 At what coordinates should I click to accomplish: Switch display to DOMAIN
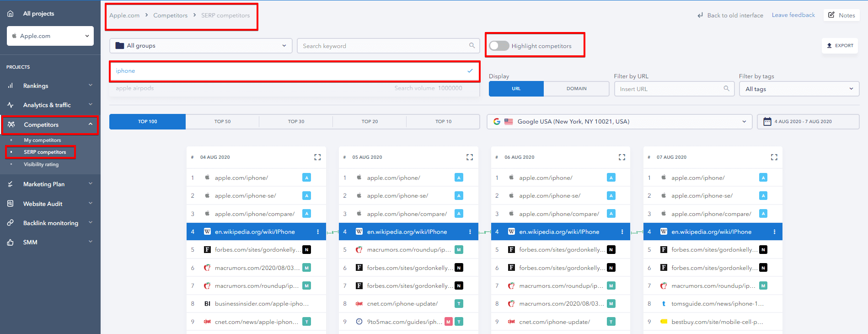[576, 89]
